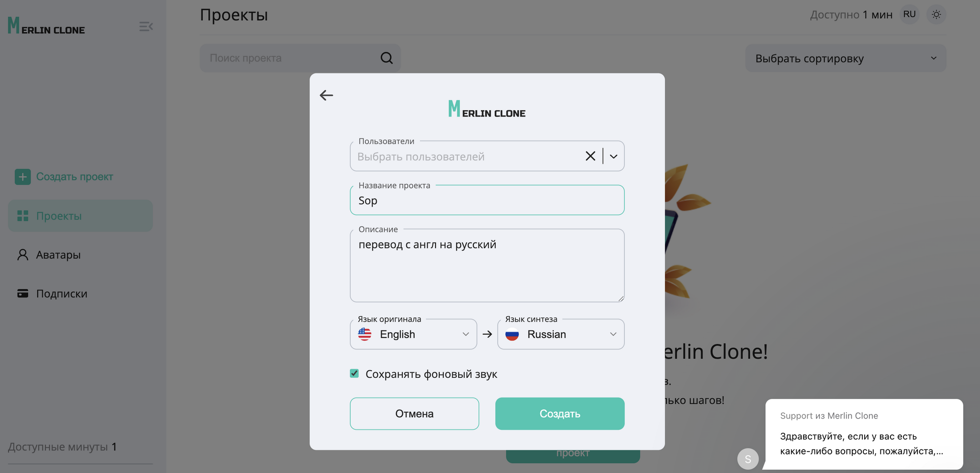
Task: Open the Язык оригинала English dropdown
Action: (413, 334)
